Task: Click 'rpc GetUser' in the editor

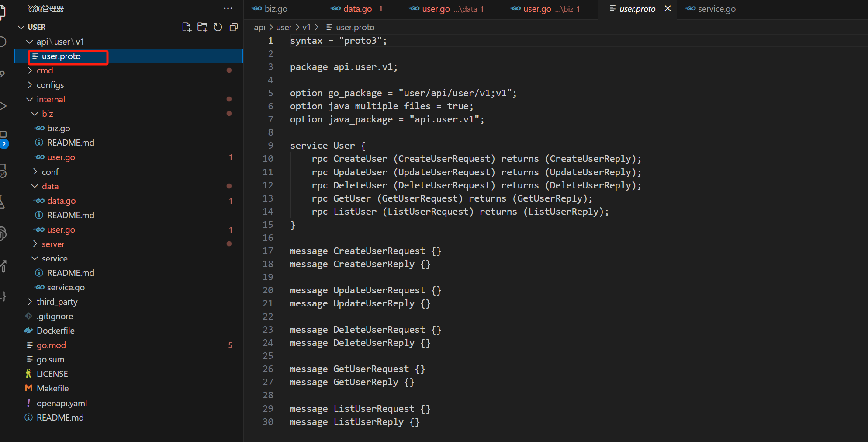Action: (342, 198)
